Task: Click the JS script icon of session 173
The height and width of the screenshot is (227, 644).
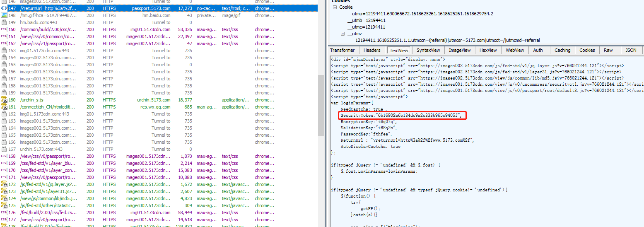Action: point(4,191)
